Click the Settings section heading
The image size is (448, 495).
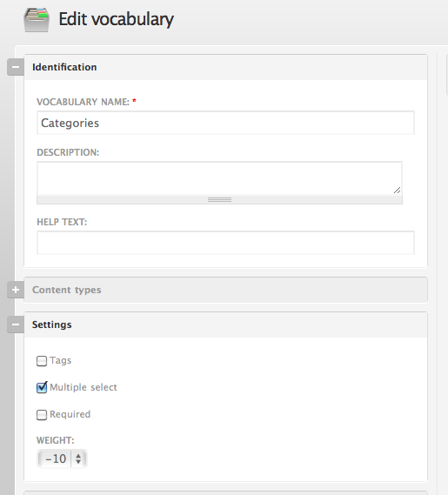(x=52, y=324)
